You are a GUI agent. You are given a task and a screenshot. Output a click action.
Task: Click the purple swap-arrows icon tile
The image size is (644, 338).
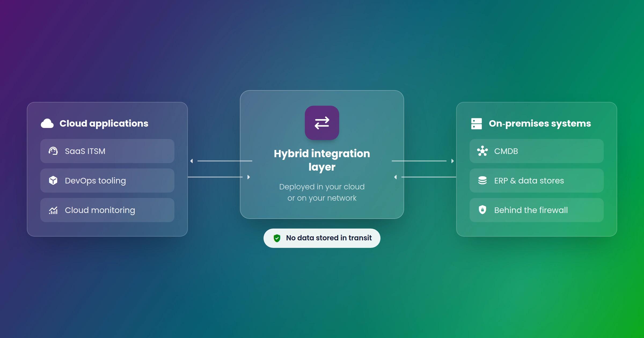(322, 123)
